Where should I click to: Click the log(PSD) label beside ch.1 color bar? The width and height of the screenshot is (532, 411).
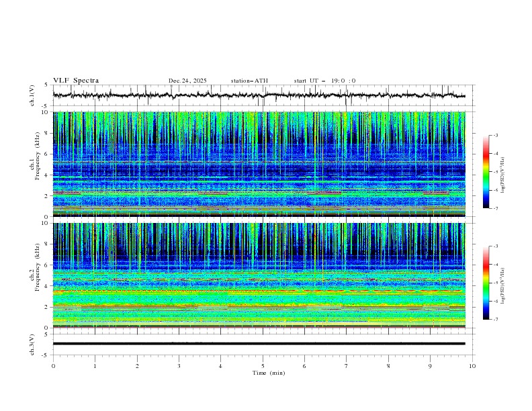(x=503, y=175)
